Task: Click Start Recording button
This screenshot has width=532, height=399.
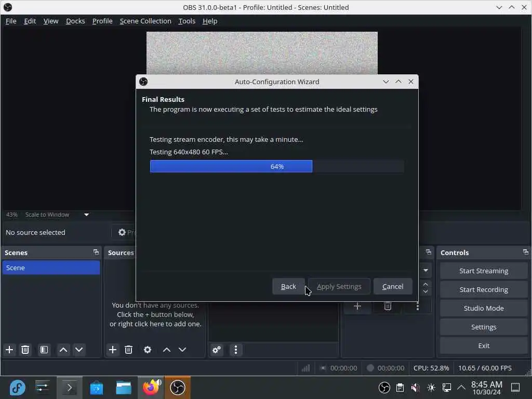Action: point(484,289)
